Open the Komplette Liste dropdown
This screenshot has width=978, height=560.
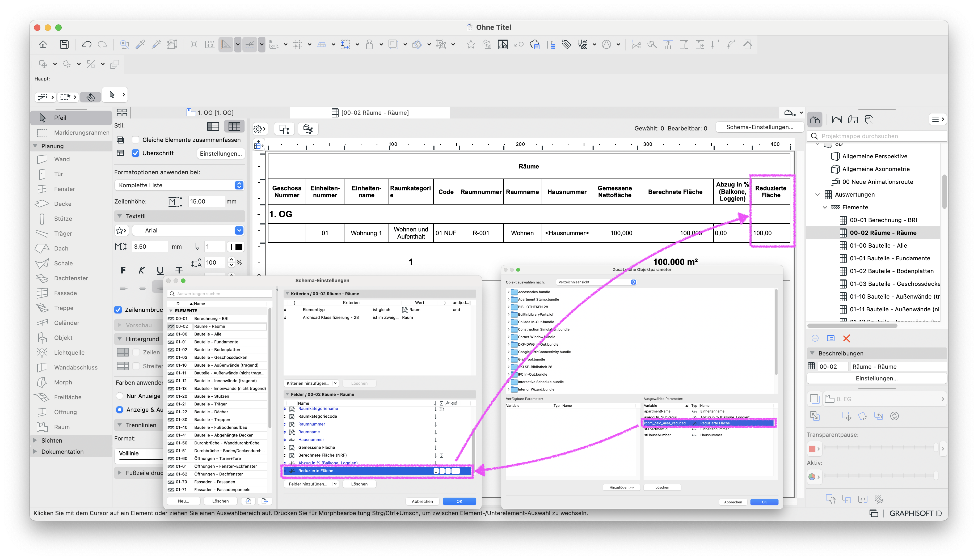179,185
